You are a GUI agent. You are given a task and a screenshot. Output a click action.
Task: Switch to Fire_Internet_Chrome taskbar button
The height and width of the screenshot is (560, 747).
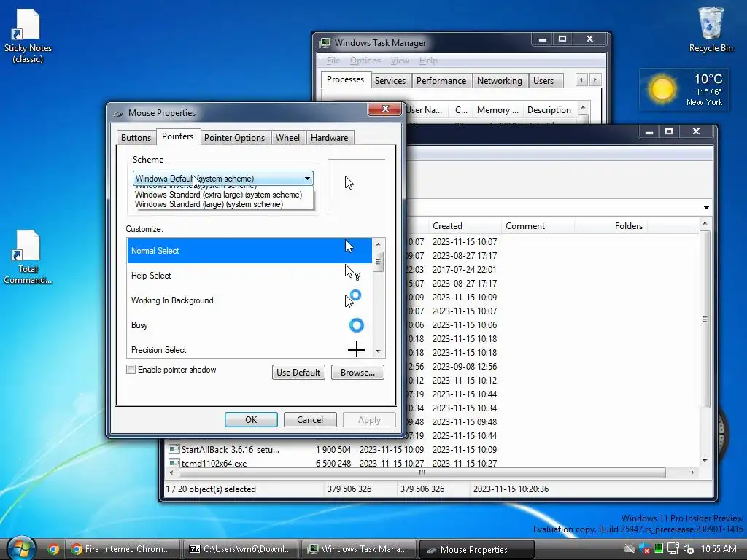point(122,549)
